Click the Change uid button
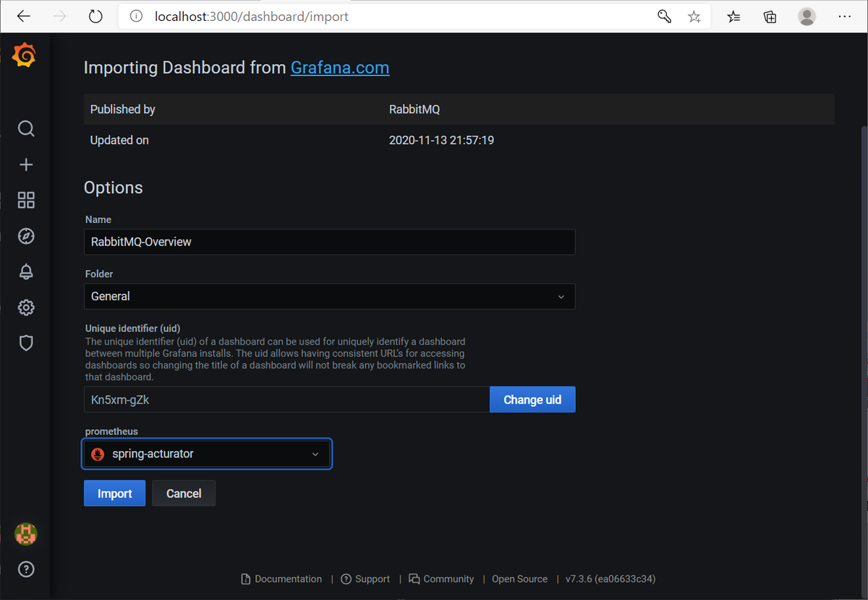The height and width of the screenshot is (600, 868). click(532, 400)
